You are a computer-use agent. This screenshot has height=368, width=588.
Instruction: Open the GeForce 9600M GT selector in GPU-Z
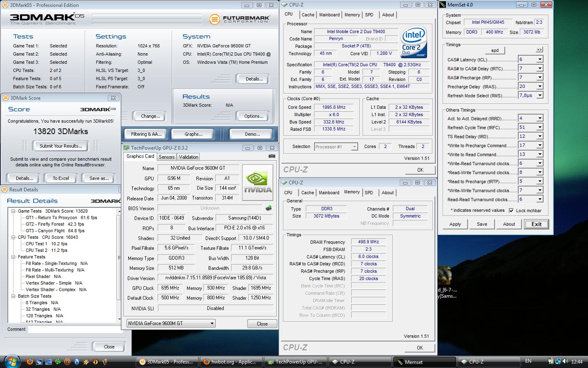pyautogui.click(x=171, y=323)
